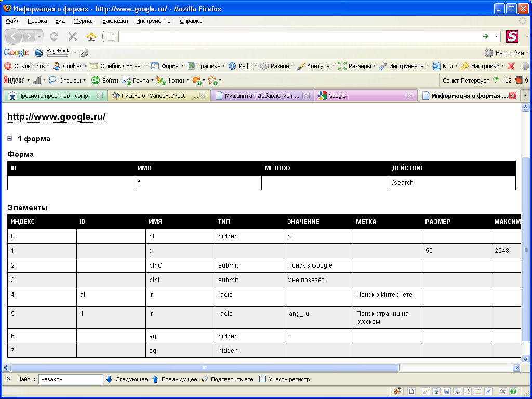532x399 pixels.
Task: Click the envelope note icon in status bar
Action: point(478,391)
